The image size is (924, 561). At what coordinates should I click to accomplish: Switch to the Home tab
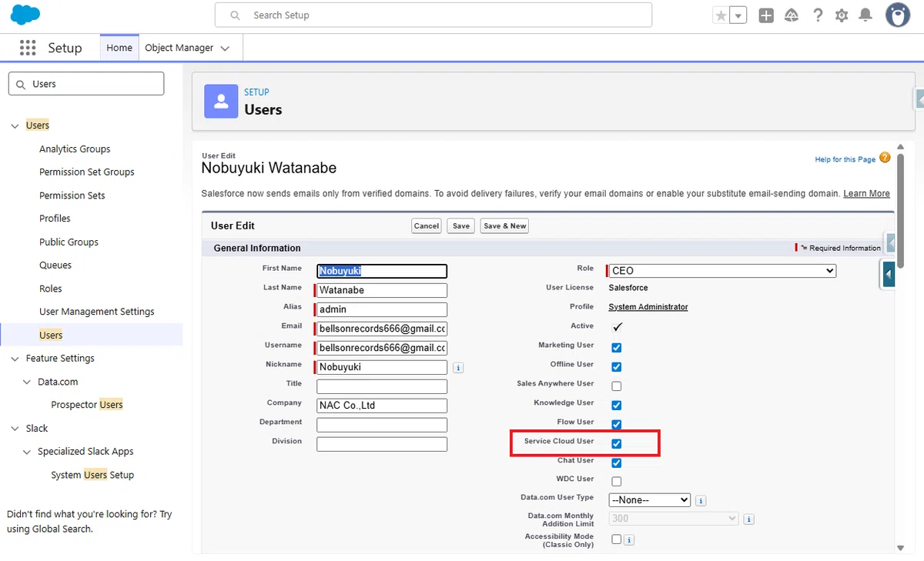(119, 48)
